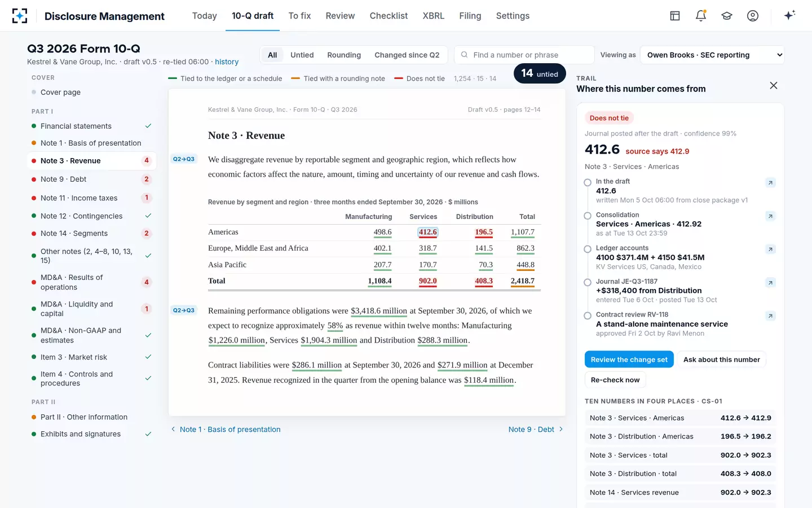Go to previous Note 1 · Basis of presentation link below document

tap(226, 430)
